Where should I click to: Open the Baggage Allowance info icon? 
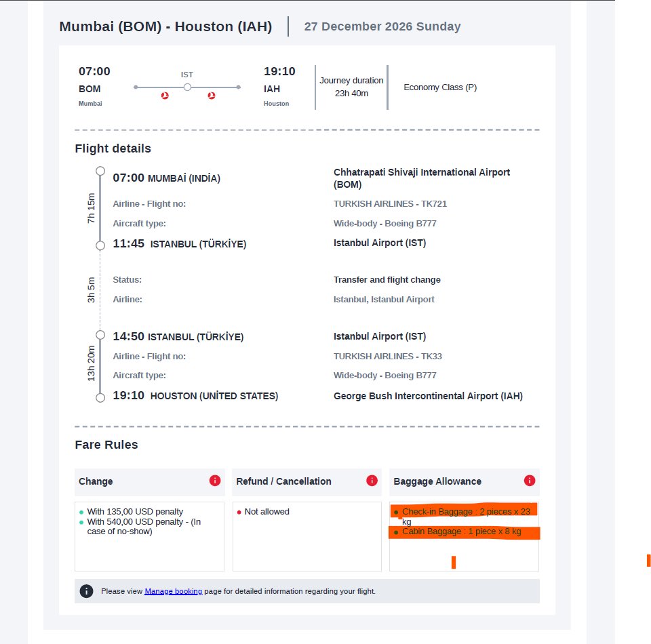point(530,481)
